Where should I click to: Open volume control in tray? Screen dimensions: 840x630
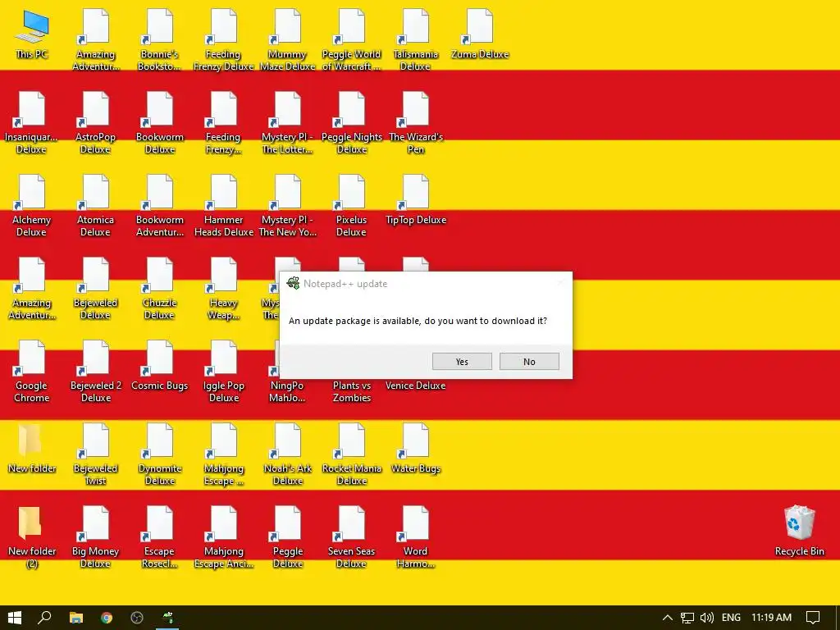point(706,618)
